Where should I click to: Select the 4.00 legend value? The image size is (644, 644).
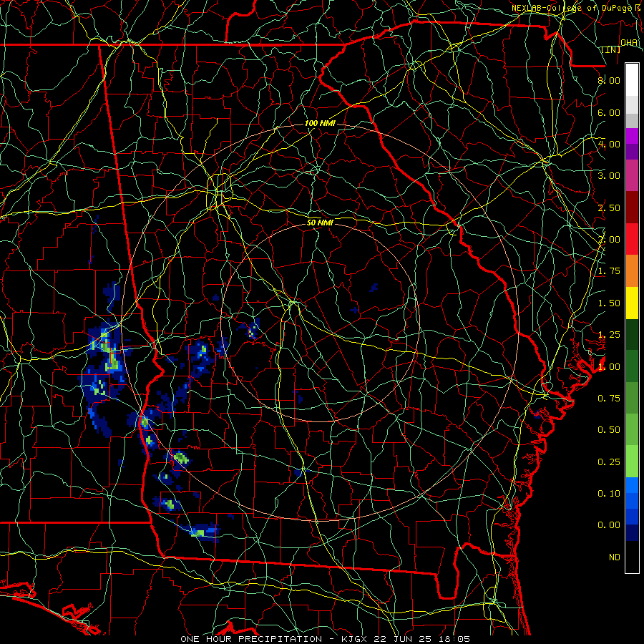point(609,144)
